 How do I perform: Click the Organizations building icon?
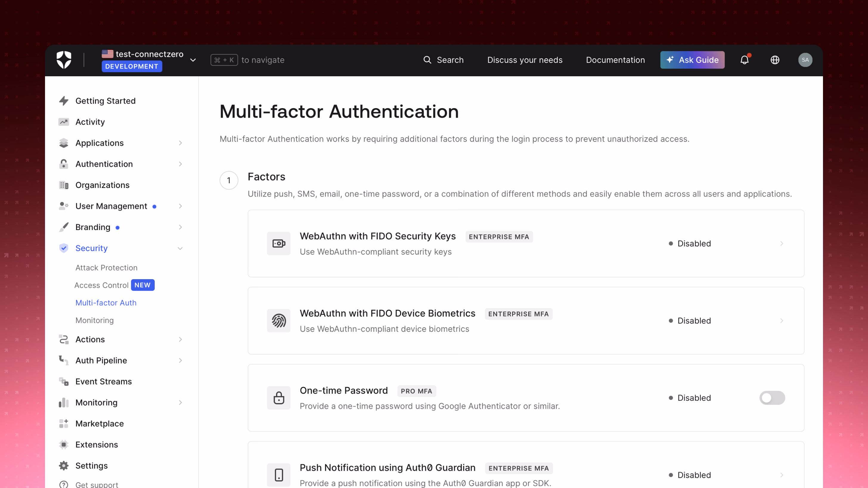pyautogui.click(x=64, y=185)
